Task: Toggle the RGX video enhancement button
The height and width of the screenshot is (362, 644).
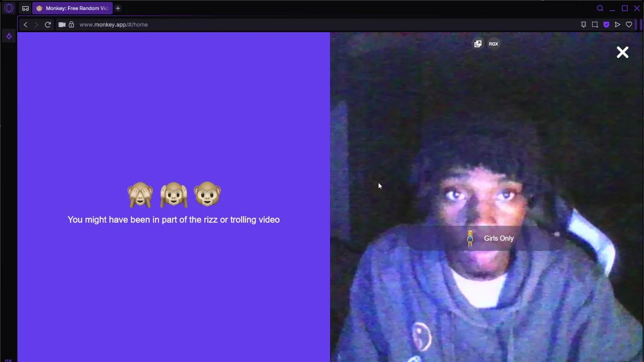Action: coord(494,44)
